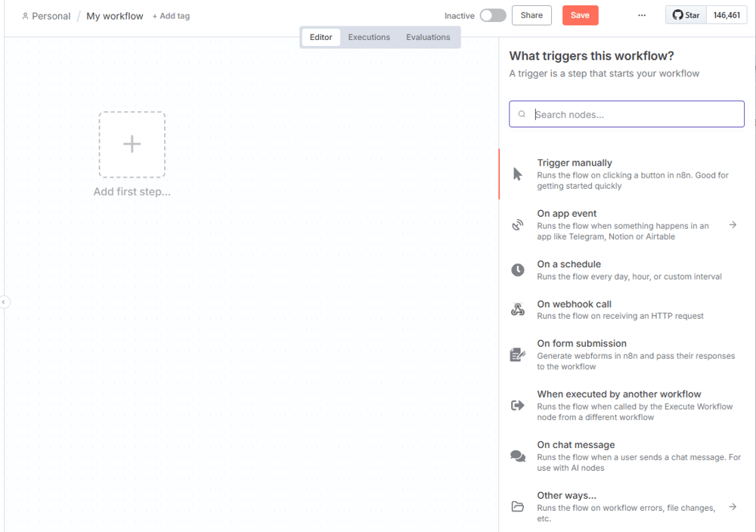756x532 pixels.
Task: Click the Trigger manually cursor icon
Action: pyautogui.click(x=517, y=175)
